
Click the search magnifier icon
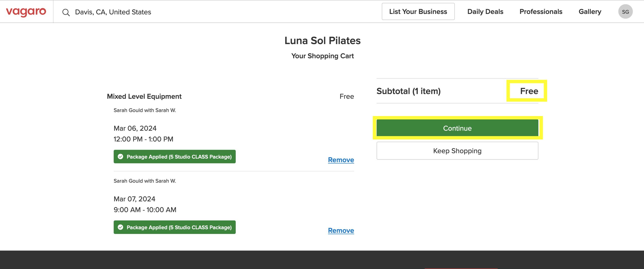(x=66, y=12)
